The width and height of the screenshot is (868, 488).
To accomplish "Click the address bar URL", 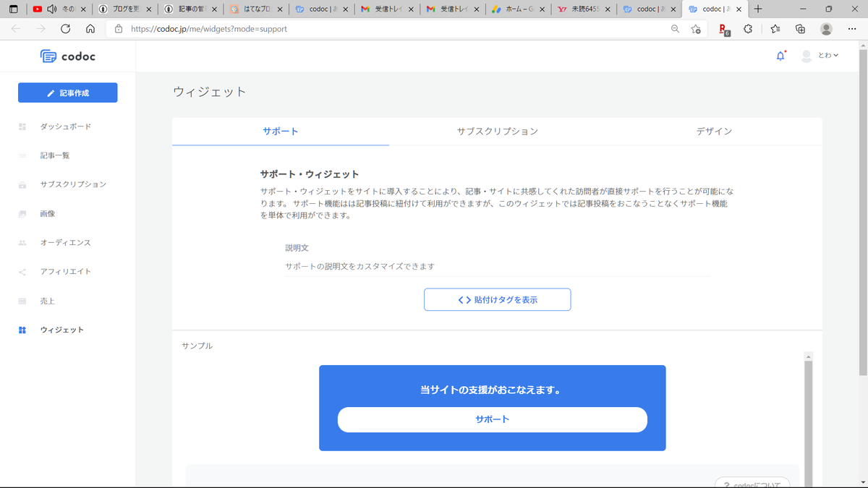I will coord(209,29).
